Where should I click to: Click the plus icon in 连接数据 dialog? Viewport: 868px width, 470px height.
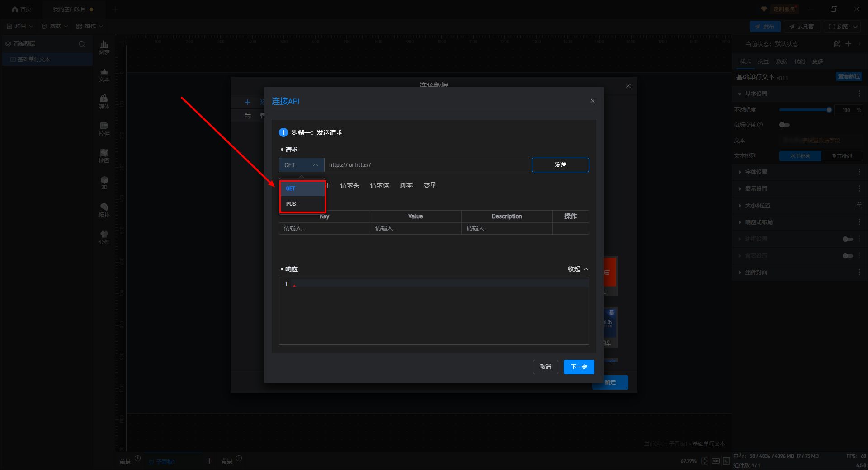click(247, 102)
